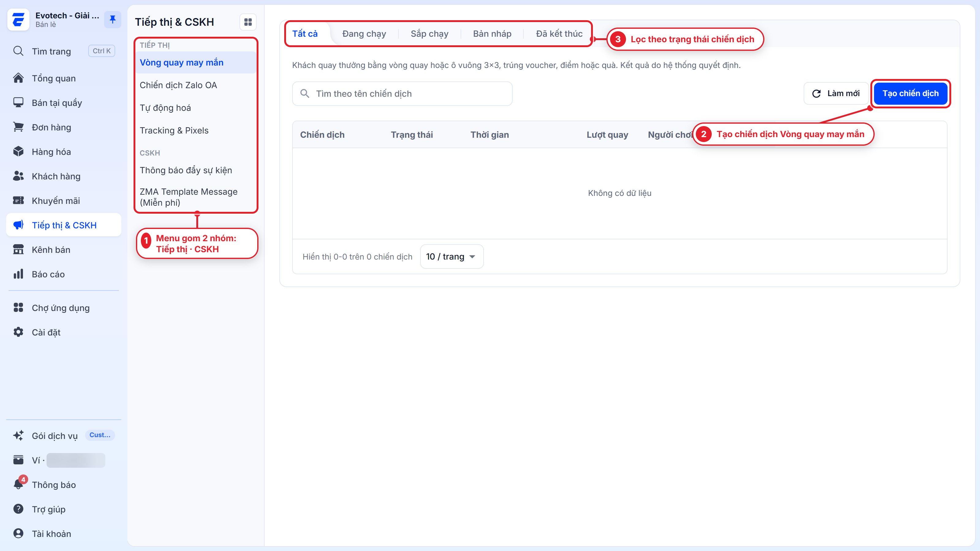Click the Chợ ứng dụng grid icon

(x=18, y=308)
